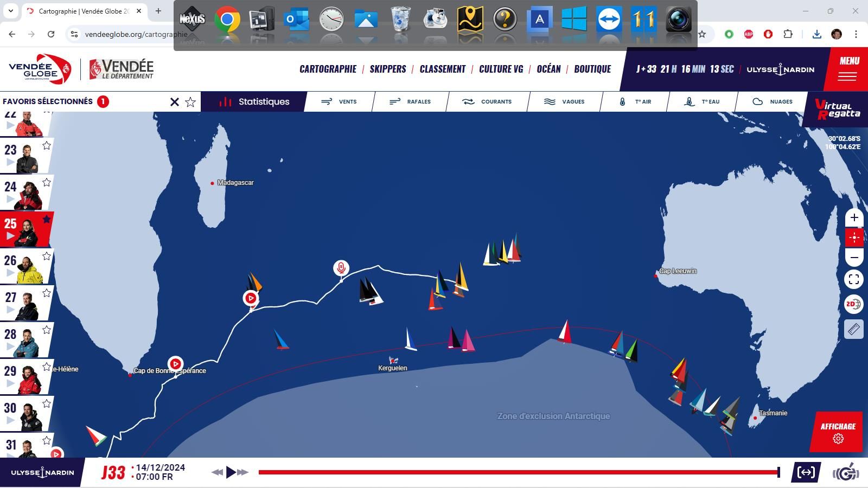The height and width of the screenshot is (488, 868).
Task: Expand skipper 30 details arrow
Action: (10, 420)
